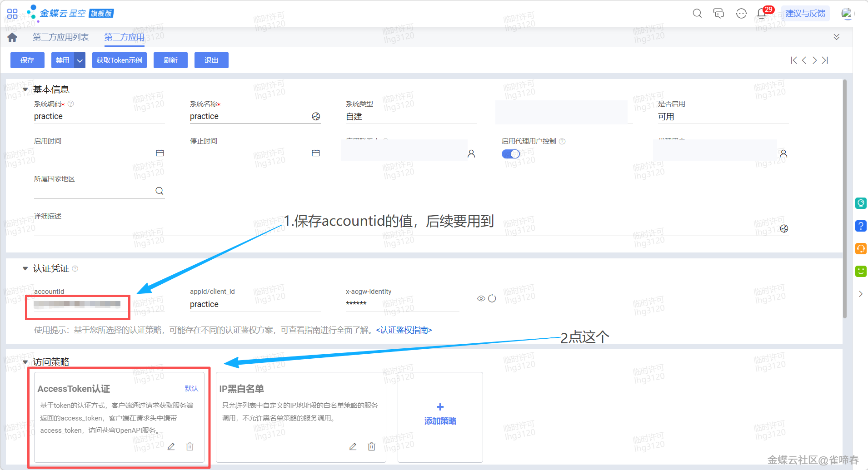Click the 保存 button
The image size is (868, 470).
pyautogui.click(x=27, y=60)
